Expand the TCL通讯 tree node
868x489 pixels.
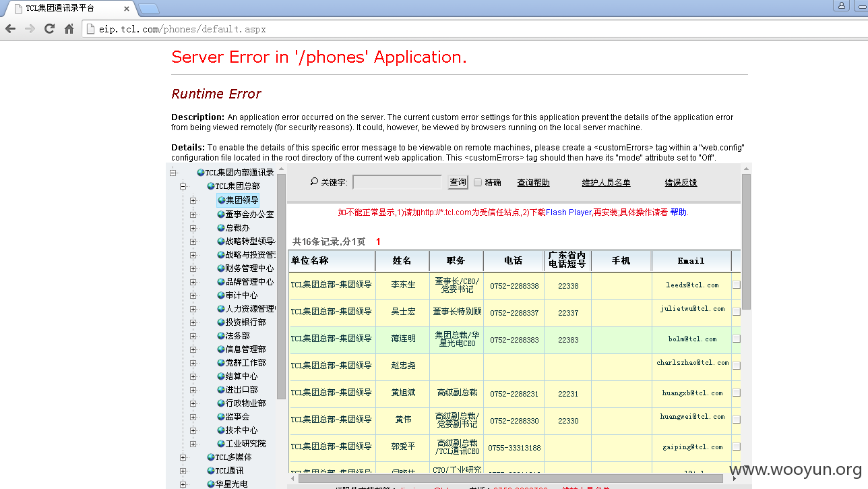point(183,471)
